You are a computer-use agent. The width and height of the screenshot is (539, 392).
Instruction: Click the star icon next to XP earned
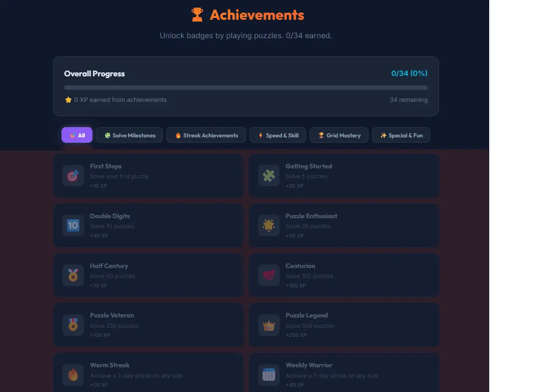(x=68, y=100)
